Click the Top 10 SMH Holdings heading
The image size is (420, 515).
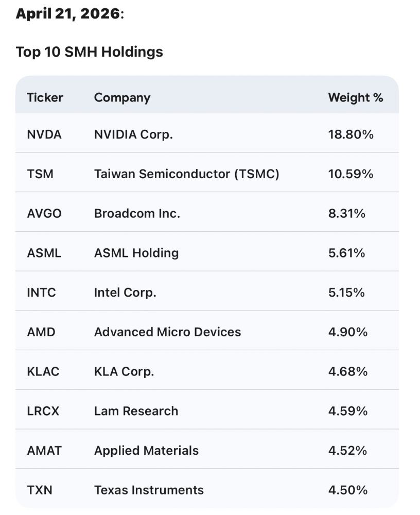tap(89, 52)
